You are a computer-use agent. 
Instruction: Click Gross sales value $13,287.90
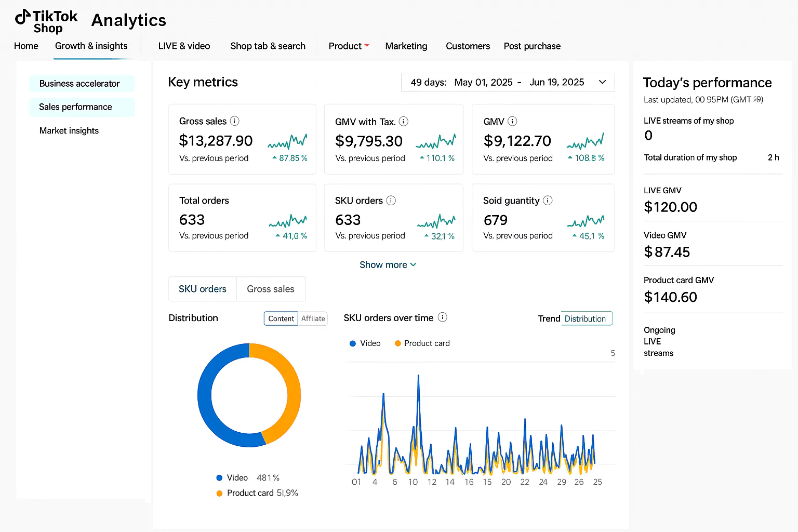(x=216, y=141)
